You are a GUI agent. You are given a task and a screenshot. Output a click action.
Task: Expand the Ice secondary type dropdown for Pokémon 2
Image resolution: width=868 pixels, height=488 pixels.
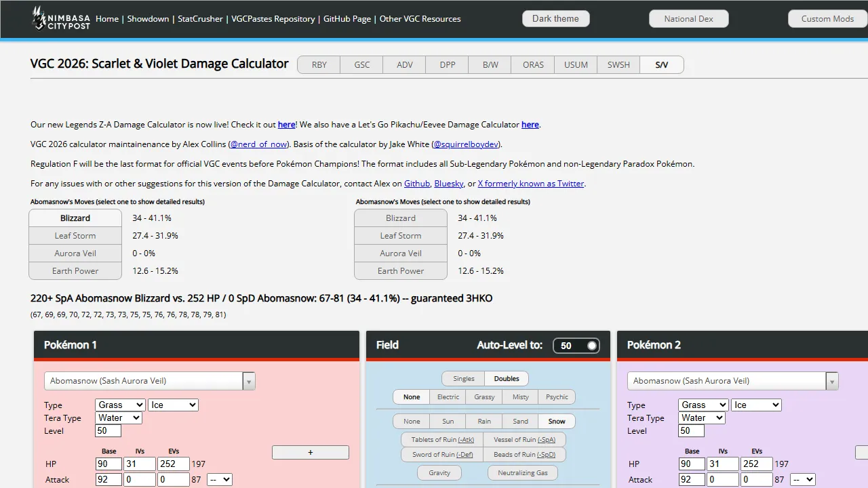[755, 405]
